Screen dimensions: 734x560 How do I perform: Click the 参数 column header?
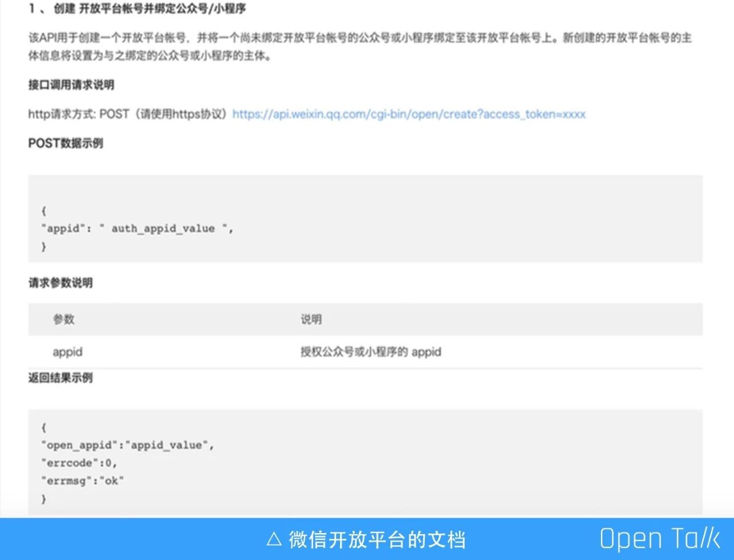click(x=64, y=319)
